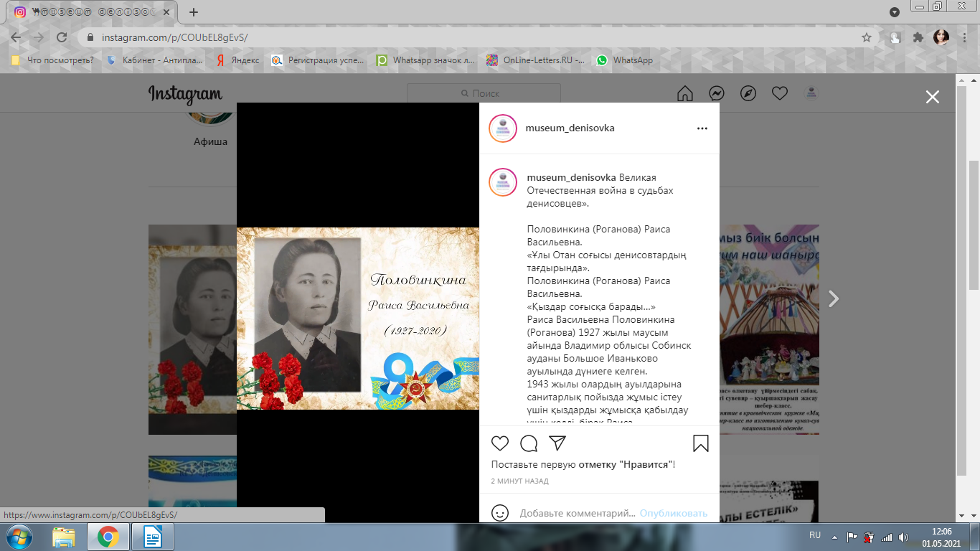Open the three-dot post options menu
980x551 pixels.
click(702, 128)
